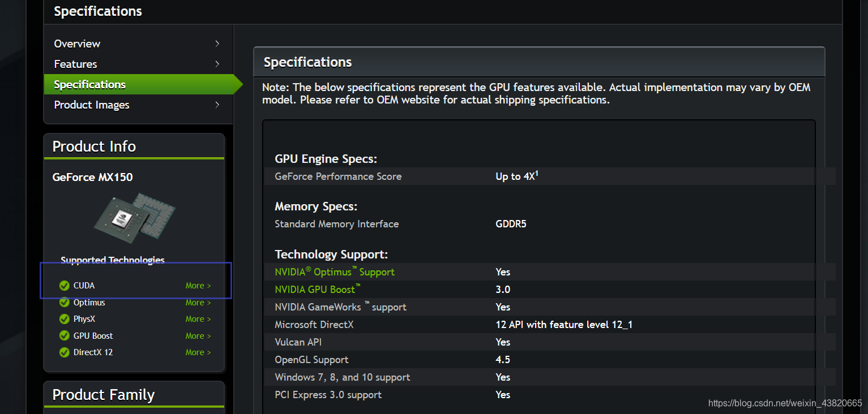Click the PhysX technology label
The height and width of the screenshot is (414, 868).
[x=84, y=319]
